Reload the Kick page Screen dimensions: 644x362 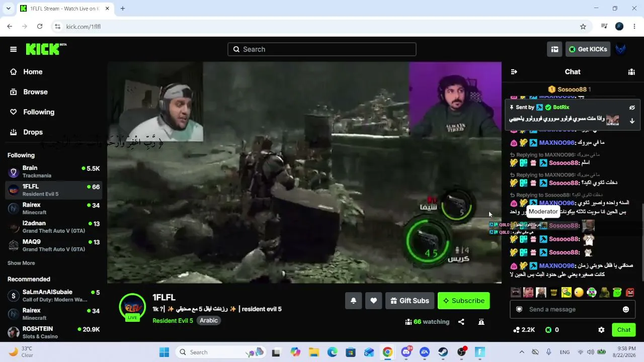coord(40,27)
